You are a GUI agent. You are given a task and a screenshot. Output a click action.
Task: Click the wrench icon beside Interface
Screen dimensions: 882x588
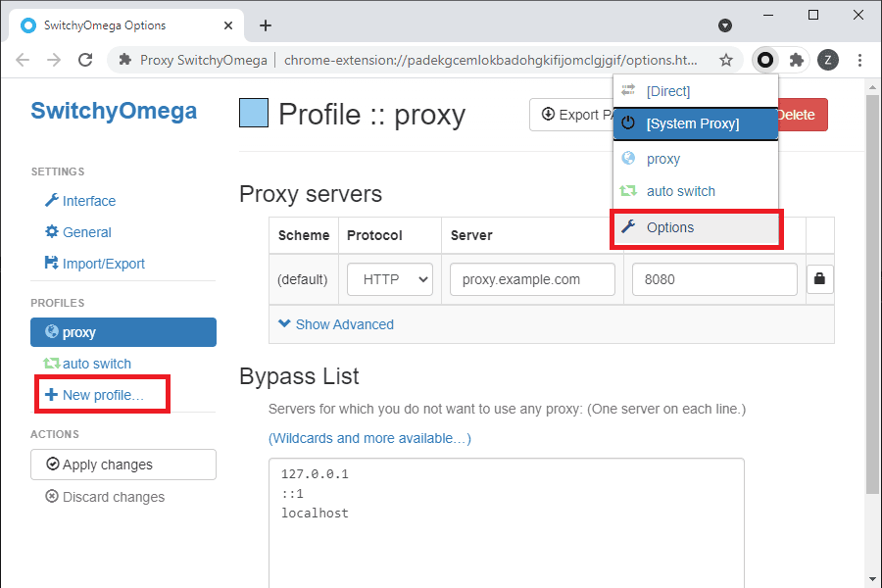click(x=52, y=200)
